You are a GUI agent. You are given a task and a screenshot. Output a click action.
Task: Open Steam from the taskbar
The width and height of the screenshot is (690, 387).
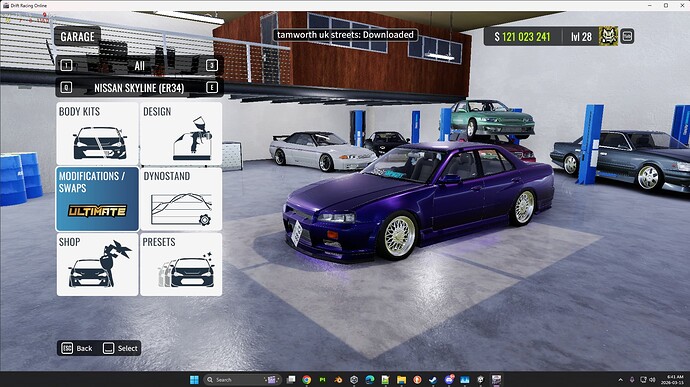pyautogui.click(x=433, y=380)
